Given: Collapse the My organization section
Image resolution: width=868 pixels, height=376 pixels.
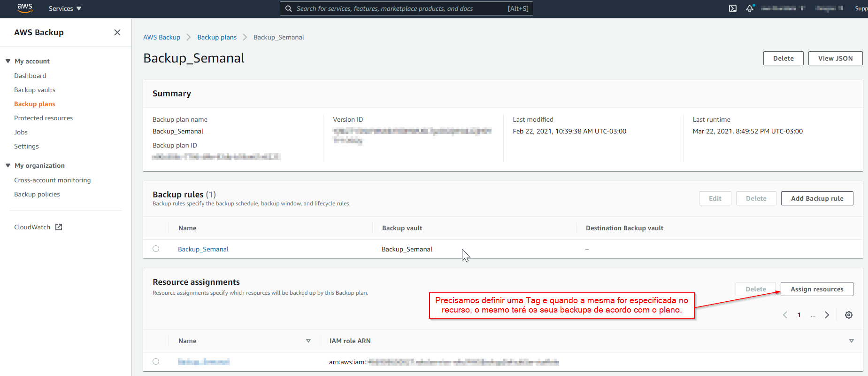Looking at the screenshot, I should pyautogui.click(x=8, y=165).
